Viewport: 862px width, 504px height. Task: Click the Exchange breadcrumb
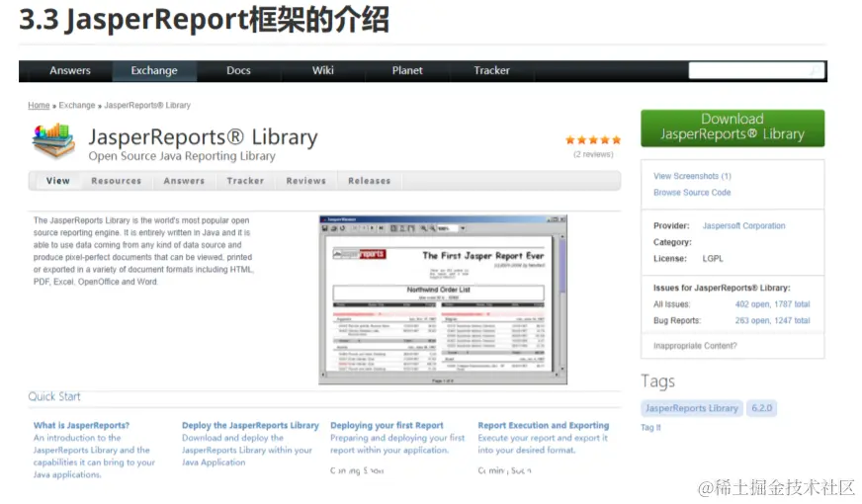tap(77, 105)
